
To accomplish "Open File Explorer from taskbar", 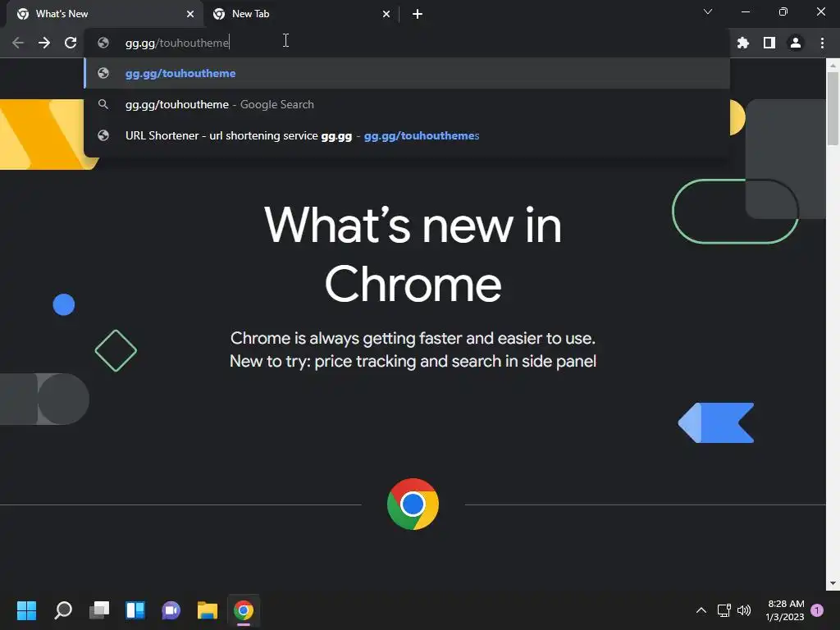I will [x=208, y=610].
